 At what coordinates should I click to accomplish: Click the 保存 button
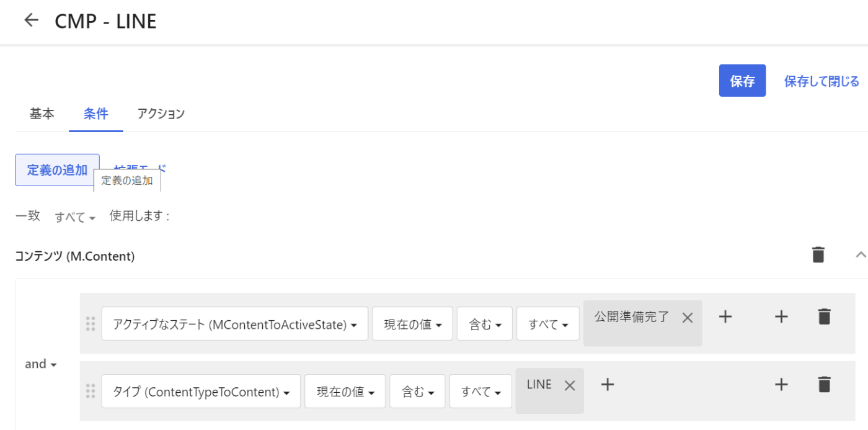742,81
